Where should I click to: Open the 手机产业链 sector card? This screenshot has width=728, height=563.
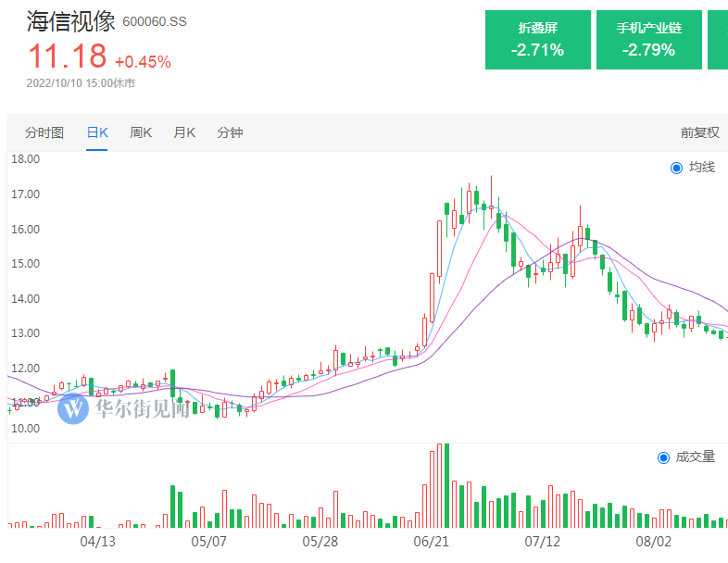(x=648, y=40)
